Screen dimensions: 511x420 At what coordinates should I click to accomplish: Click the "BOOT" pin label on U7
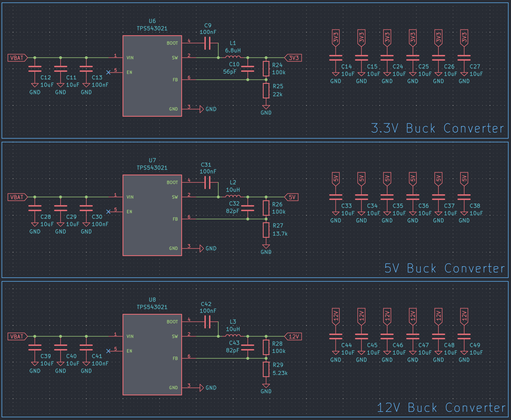tap(172, 183)
